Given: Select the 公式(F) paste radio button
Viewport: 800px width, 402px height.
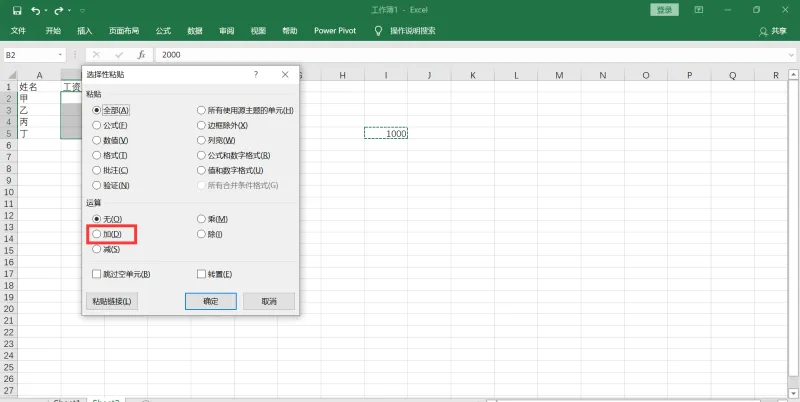Looking at the screenshot, I should tap(96, 125).
